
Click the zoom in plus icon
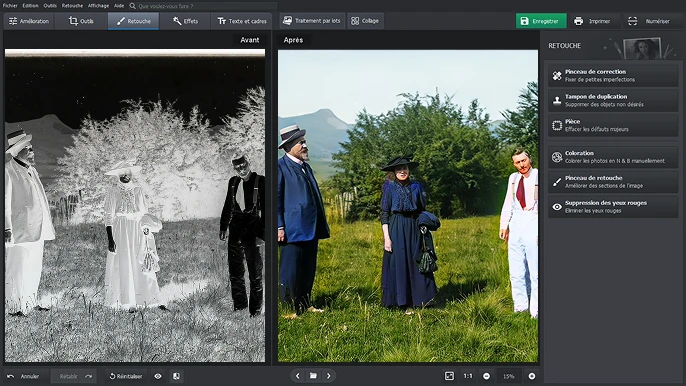coord(532,376)
